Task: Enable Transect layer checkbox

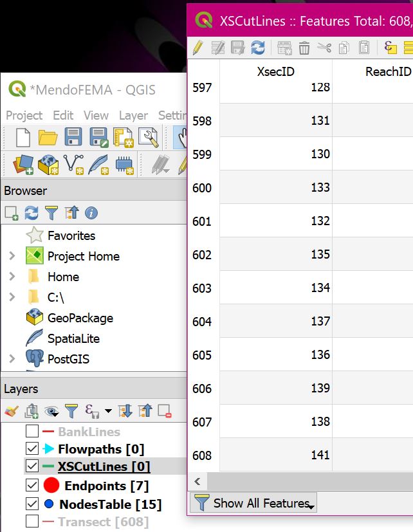Action: (x=32, y=521)
